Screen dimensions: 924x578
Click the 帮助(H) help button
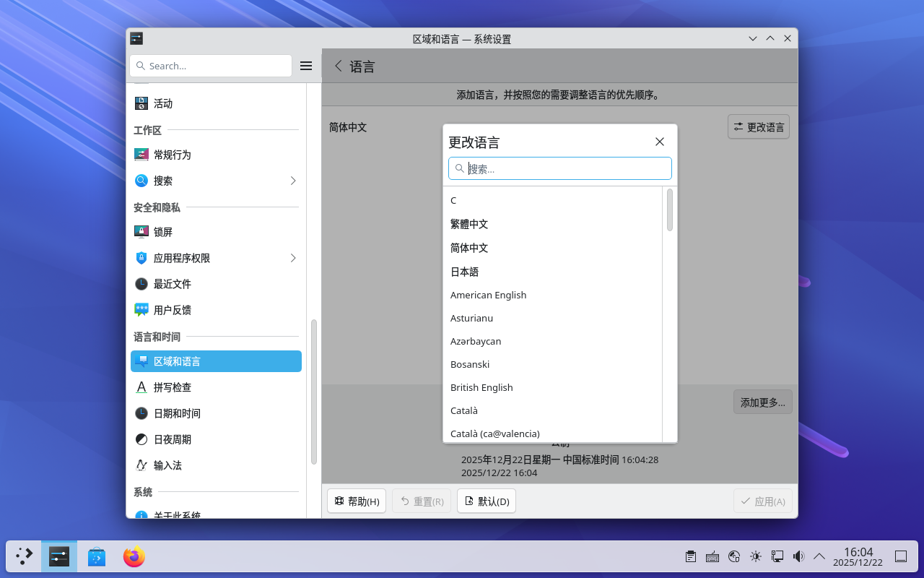tap(357, 501)
